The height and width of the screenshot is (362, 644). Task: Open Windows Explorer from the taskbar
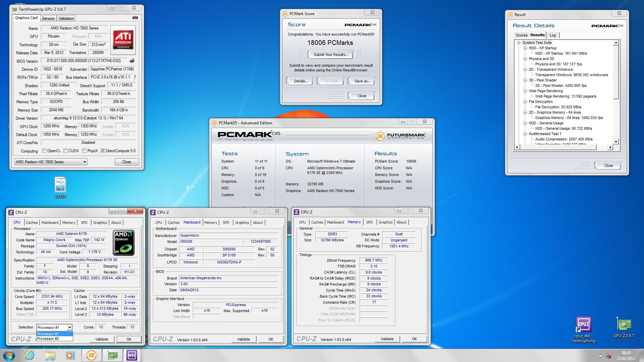[x=50, y=355]
